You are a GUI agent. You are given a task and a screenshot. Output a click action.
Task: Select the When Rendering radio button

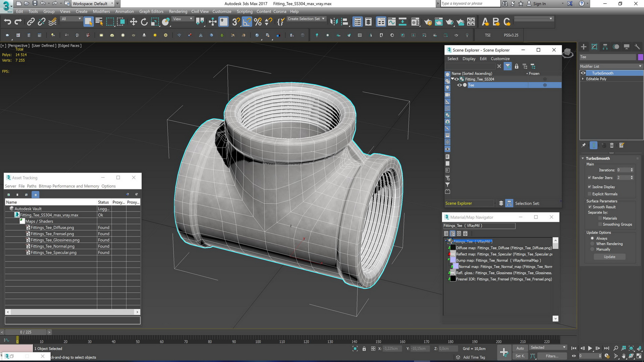(x=592, y=244)
